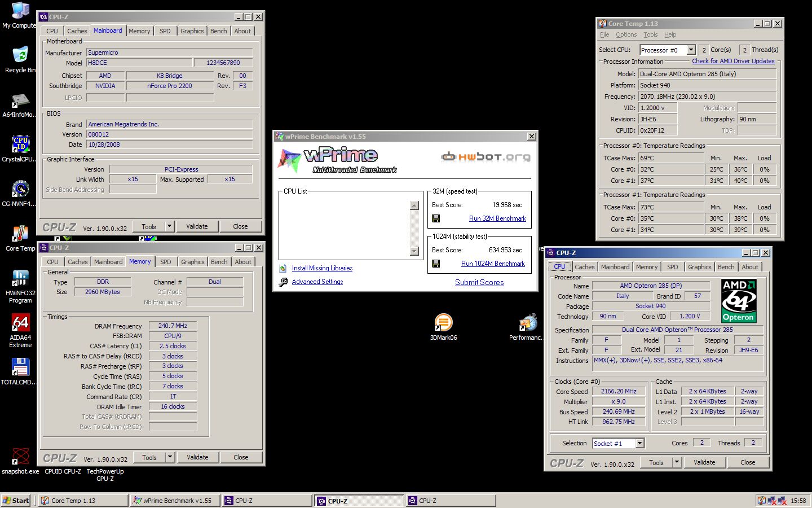
Task: Click the save icon beside Run 32M Benchmark
Action: pyautogui.click(x=436, y=218)
